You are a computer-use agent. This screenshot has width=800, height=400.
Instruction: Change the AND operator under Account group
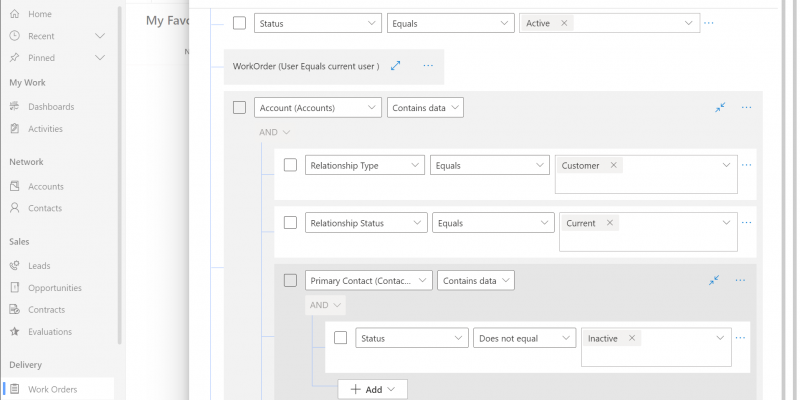pos(274,132)
